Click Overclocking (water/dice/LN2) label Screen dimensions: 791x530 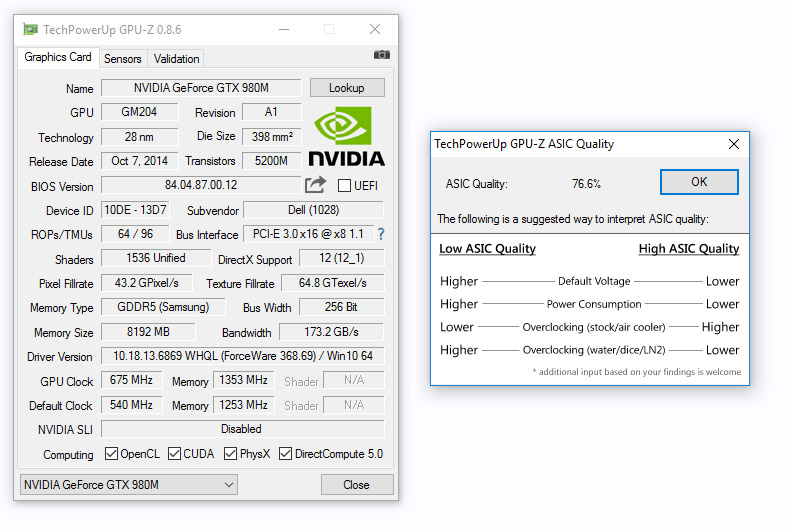tap(594, 350)
